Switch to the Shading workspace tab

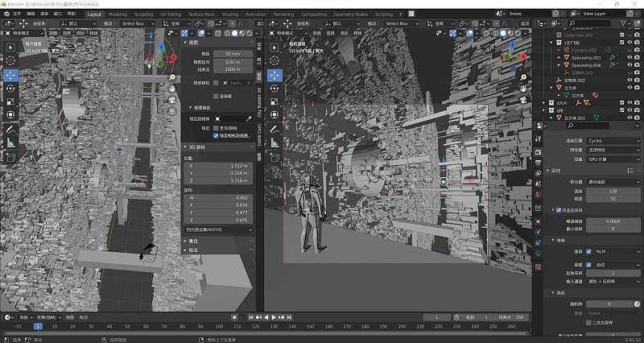point(229,14)
